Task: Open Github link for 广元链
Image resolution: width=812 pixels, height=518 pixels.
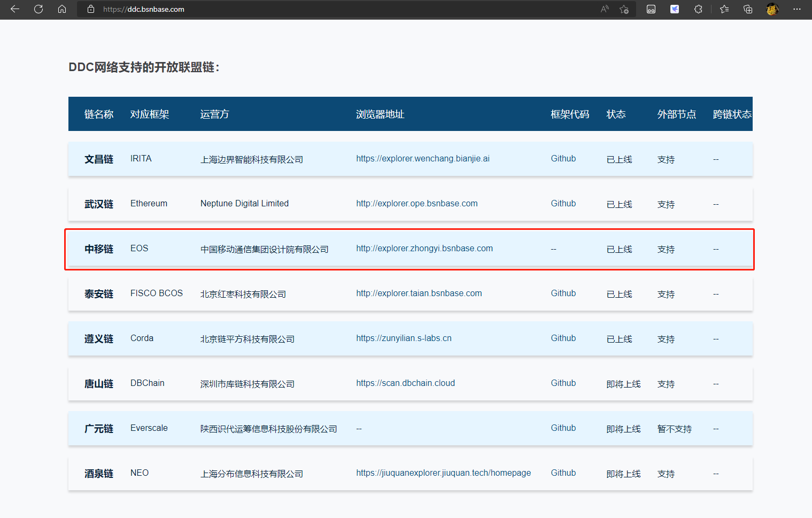Action: [x=563, y=428]
